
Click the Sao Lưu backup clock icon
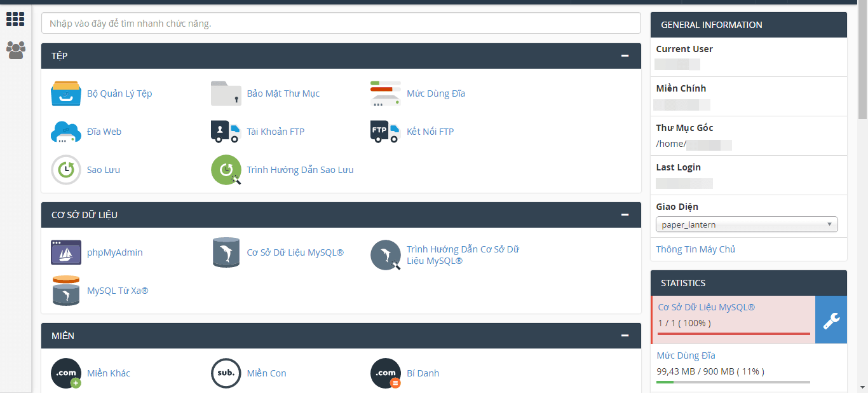pyautogui.click(x=66, y=170)
